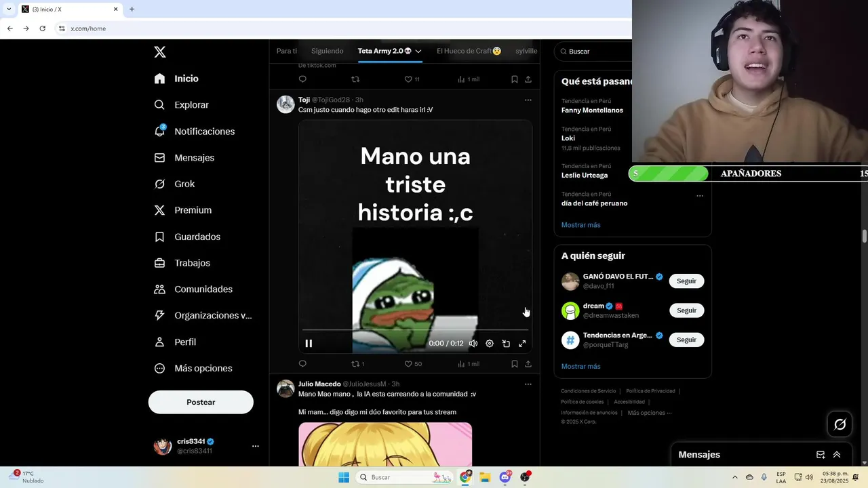
Task: Open options for día del café peruano trend
Action: 700,196
